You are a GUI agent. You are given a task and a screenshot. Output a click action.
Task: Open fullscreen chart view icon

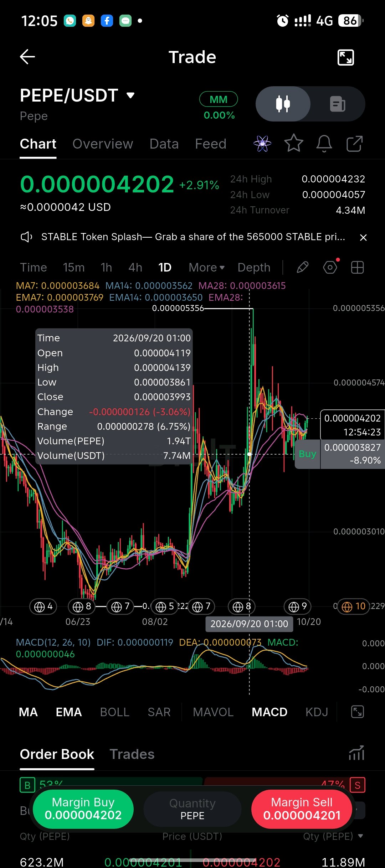(x=345, y=57)
